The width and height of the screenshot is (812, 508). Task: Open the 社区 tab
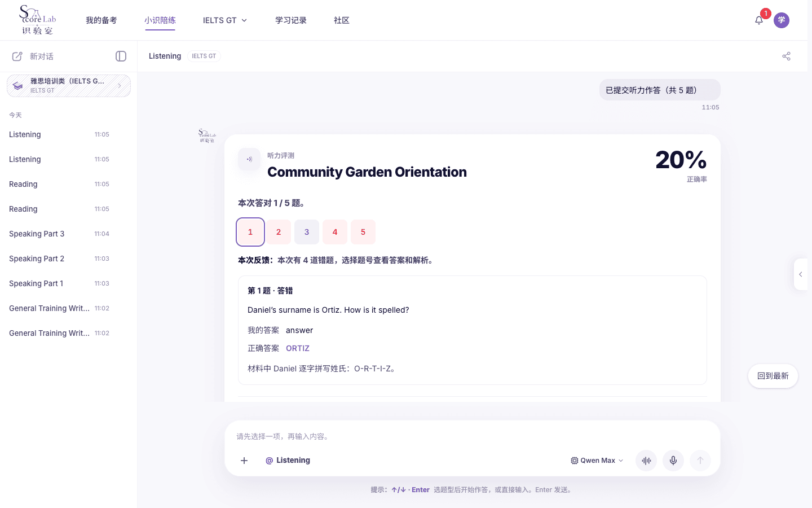tap(342, 20)
